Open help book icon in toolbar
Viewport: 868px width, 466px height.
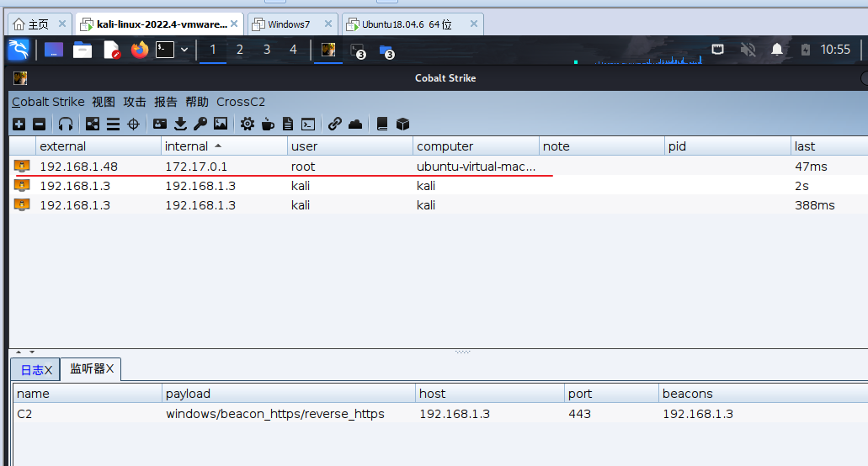382,124
